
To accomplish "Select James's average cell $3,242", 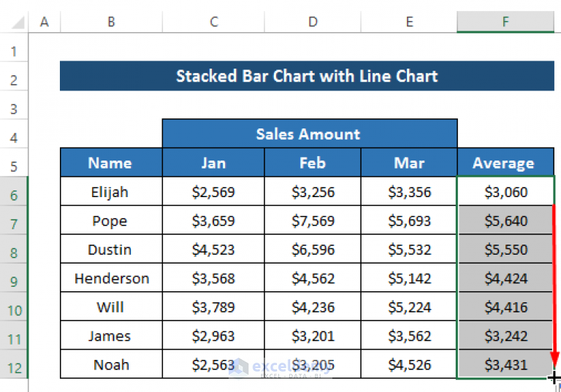I will pos(505,336).
